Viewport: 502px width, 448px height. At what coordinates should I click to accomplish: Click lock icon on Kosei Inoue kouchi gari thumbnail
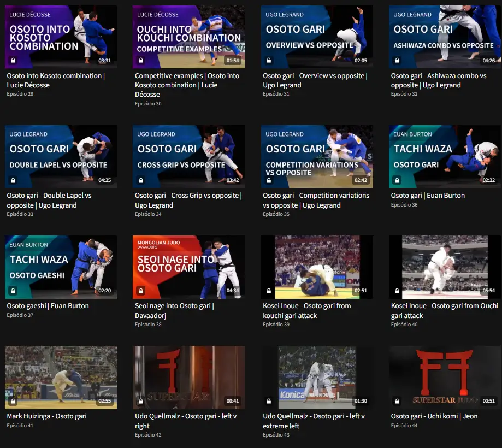pyautogui.click(x=269, y=291)
